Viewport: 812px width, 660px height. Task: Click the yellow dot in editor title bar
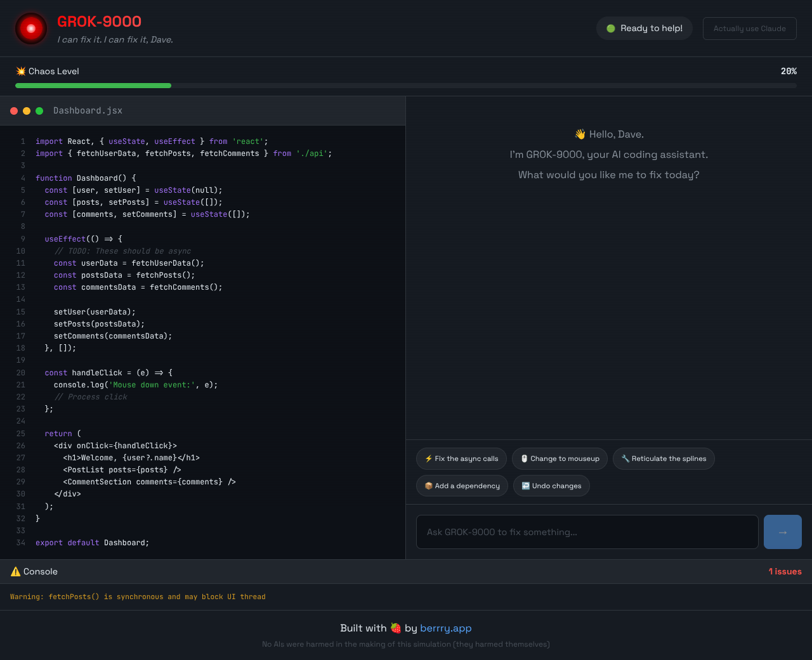coord(27,111)
